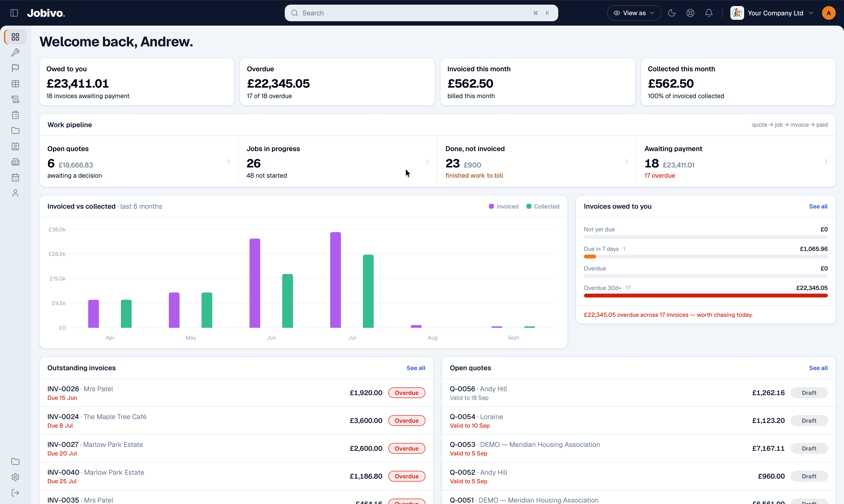Click the July invoiced bar in chart
This screenshot has width=844, height=504.
click(335, 280)
